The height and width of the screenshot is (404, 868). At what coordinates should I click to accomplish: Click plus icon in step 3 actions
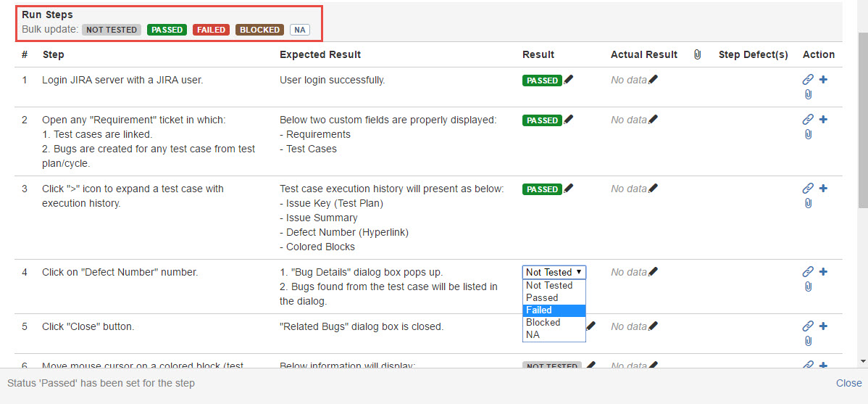click(823, 189)
